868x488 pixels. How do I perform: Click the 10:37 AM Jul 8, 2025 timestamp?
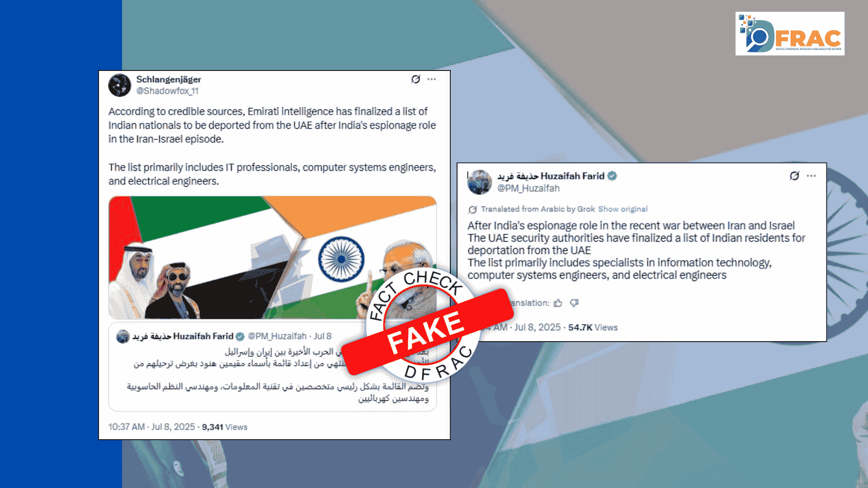click(151, 427)
